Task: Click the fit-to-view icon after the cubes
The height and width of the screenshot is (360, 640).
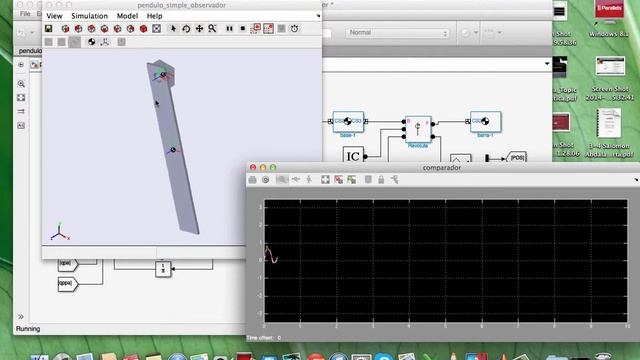Action: pyautogui.click(x=156, y=29)
